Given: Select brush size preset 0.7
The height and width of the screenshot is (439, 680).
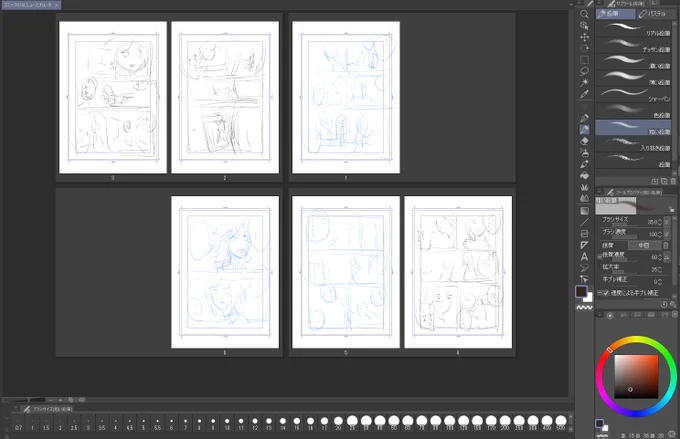Looking at the screenshot, I should (18, 423).
